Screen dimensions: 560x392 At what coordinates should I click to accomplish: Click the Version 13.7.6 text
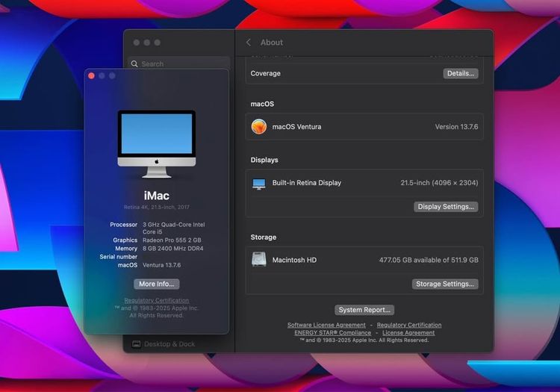[x=456, y=127]
